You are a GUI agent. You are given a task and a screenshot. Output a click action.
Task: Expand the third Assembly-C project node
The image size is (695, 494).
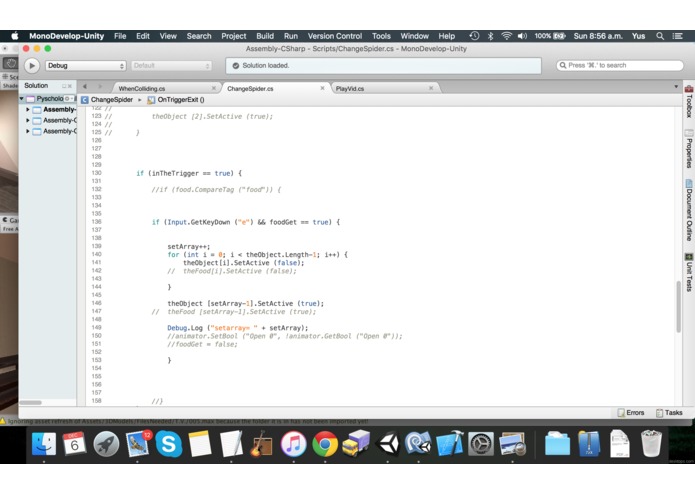(27, 131)
